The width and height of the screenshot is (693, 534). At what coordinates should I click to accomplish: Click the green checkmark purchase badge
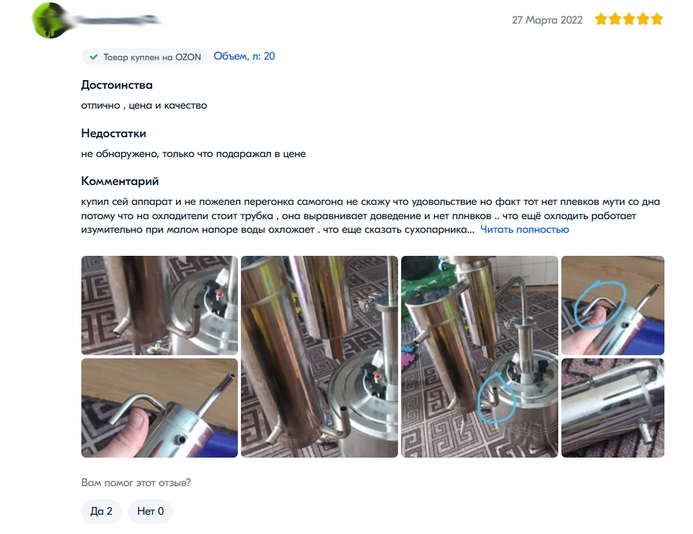[x=94, y=57]
